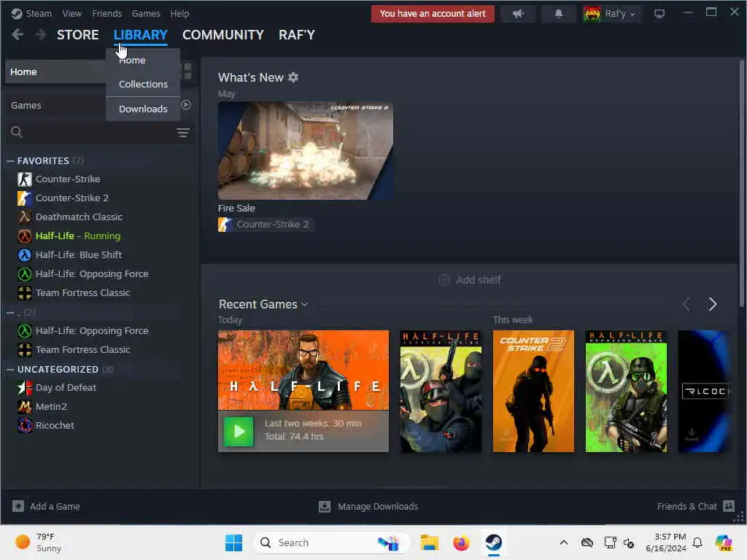
Task: Select Half-Life - Running in Favorites
Action: click(78, 236)
